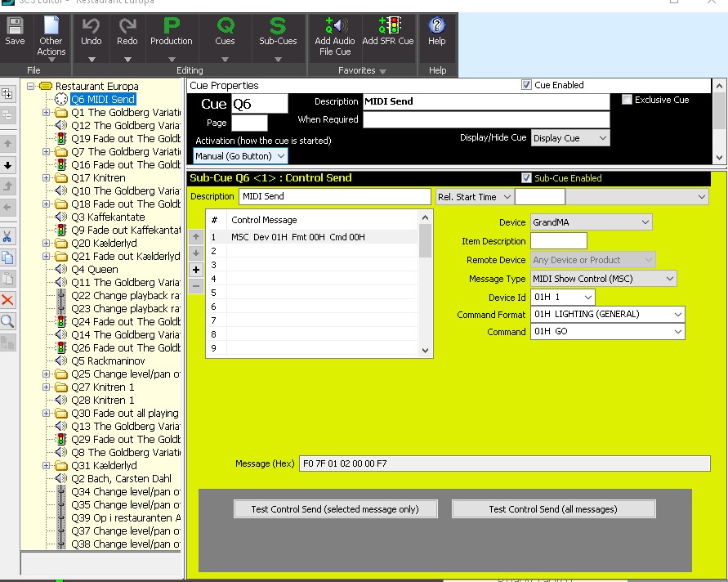Click Test Control Send (selected message only)
The height and width of the screenshot is (582, 728).
tap(335, 509)
